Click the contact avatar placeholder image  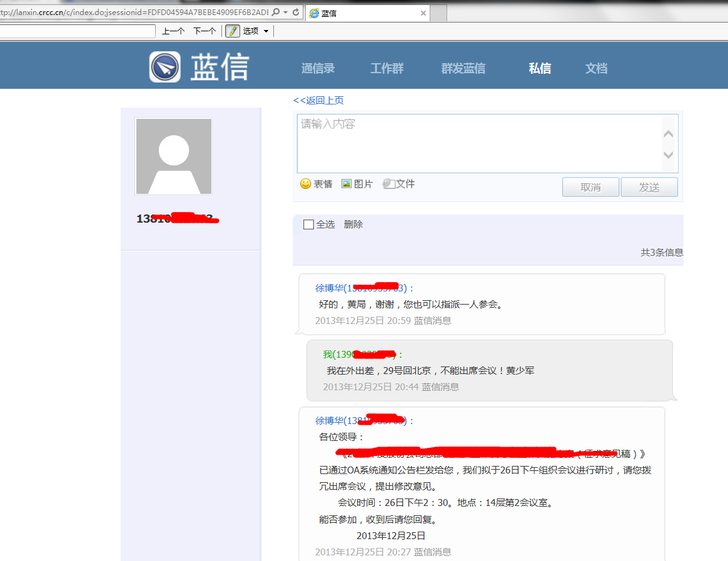pyautogui.click(x=174, y=156)
